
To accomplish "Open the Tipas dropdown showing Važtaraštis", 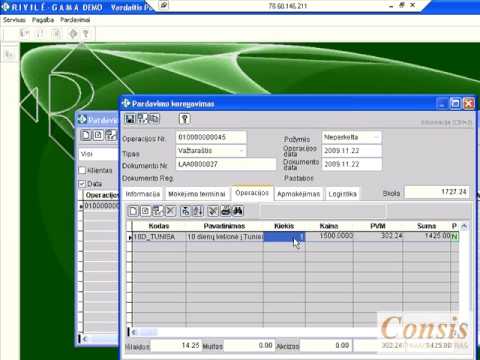I will click(x=211, y=151).
